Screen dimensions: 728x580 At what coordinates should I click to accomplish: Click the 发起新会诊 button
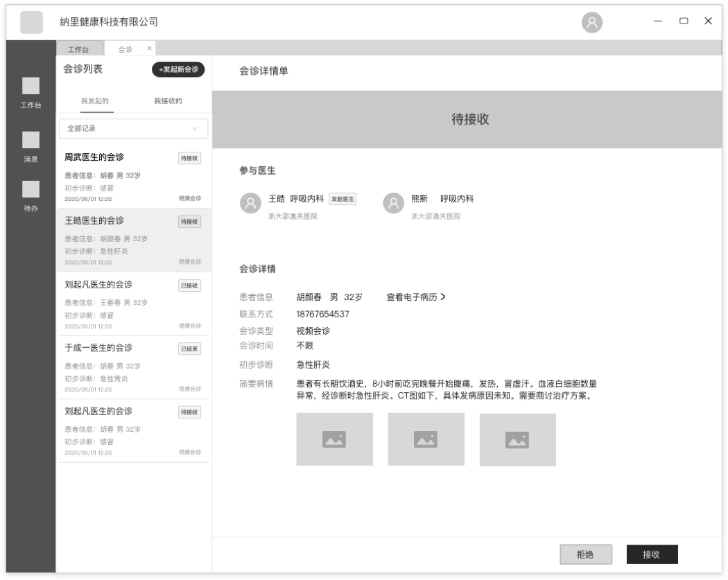click(177, 70)
